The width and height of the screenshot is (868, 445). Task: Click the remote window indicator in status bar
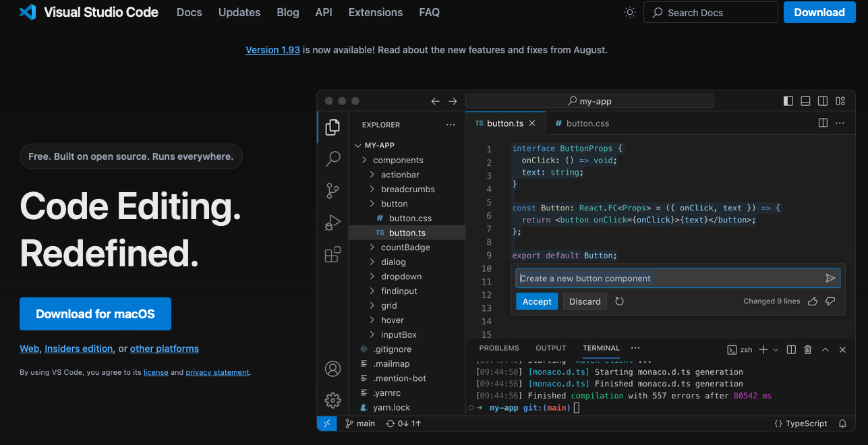[x=326, y=423]
